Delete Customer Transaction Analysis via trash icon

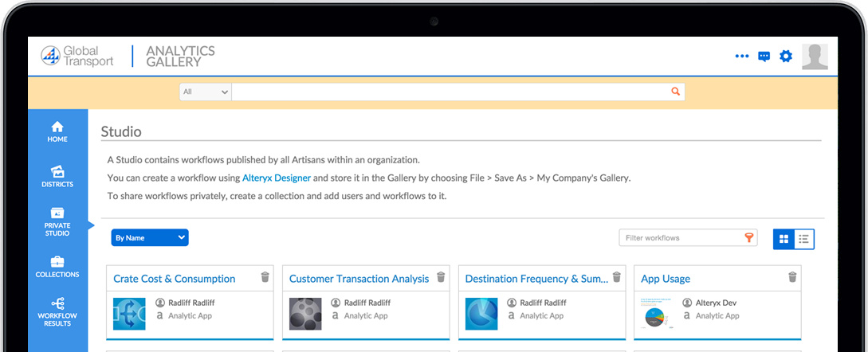point(442,276)
